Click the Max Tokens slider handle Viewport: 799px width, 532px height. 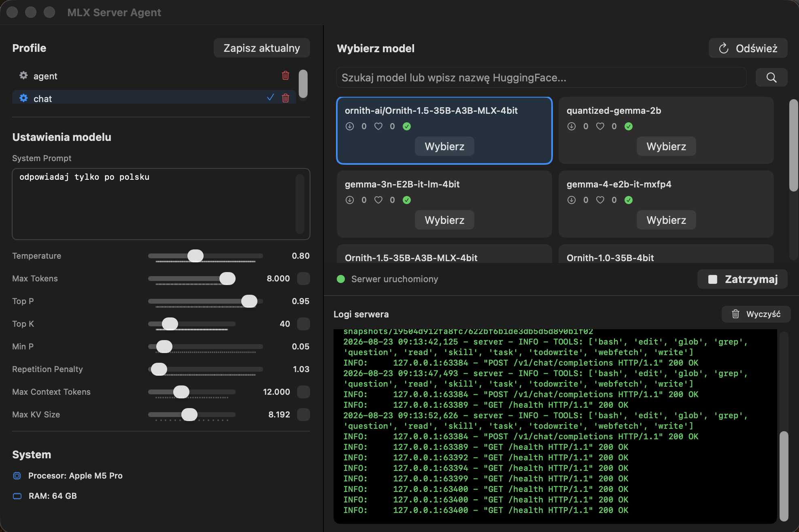pos(227,279)
